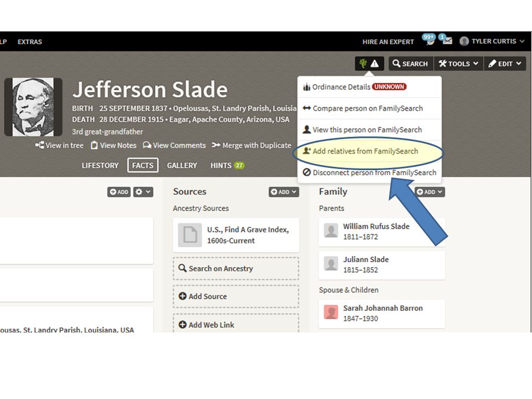Screen dimensions: 532x399
Task: Switch to the HINTS tab
Action: (227, 165)
